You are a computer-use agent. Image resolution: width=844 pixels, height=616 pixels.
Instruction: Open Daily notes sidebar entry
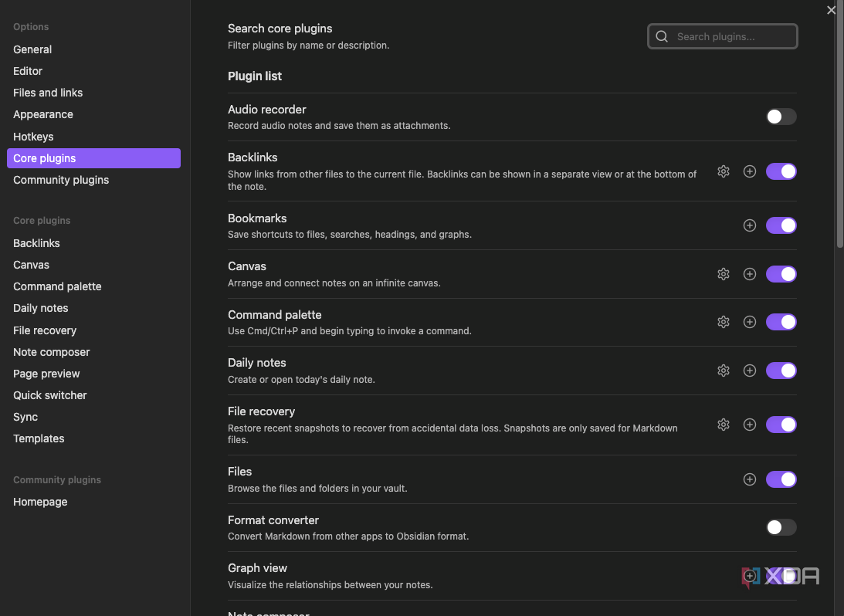(93, 308)
